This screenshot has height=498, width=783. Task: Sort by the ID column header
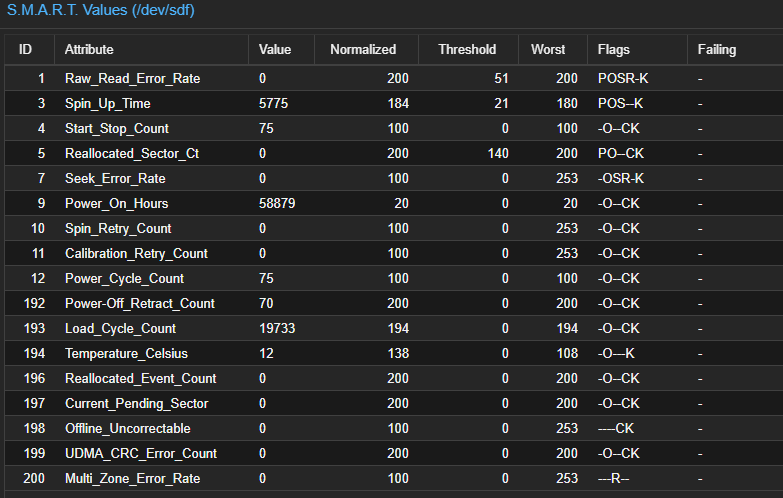pyautogui.click(x=29, y=49)
